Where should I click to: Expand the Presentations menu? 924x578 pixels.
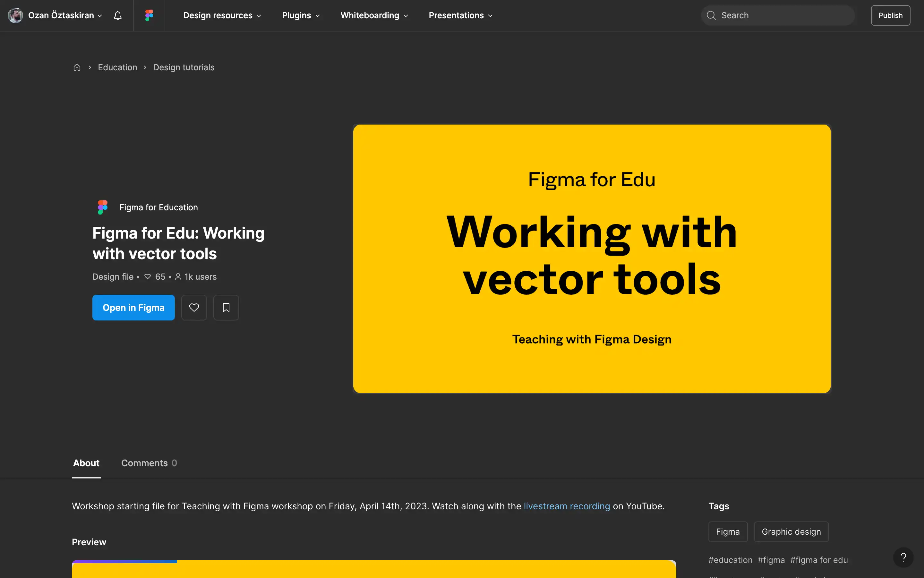(460, 15)
